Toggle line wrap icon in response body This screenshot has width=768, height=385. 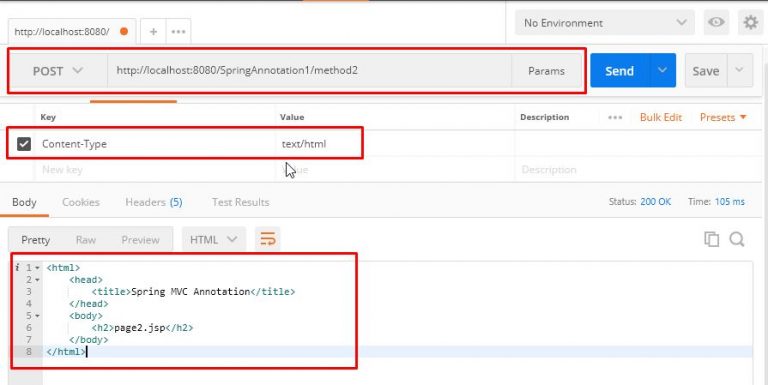click(x=267, y=240)
